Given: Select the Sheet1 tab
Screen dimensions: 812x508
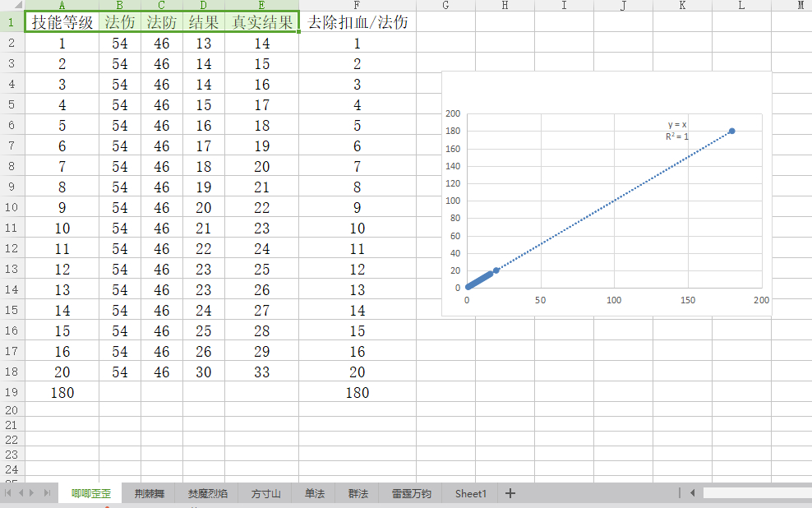Looking at the screenshot, I should (471, 494).
